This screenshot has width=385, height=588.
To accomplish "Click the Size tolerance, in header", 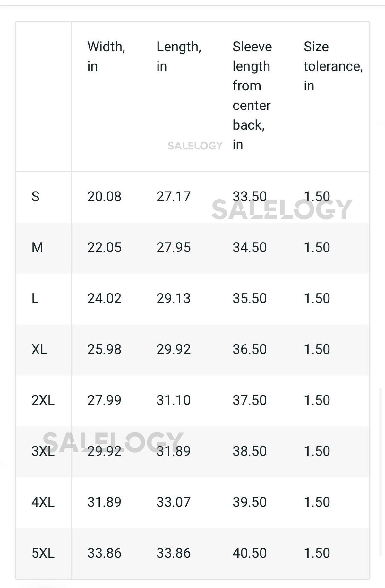I will click(333, 66).
